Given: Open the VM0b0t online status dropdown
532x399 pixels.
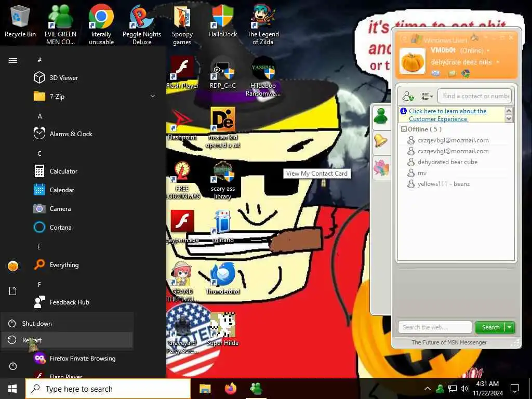Looking at the screenshot, I should click(488, 50).
